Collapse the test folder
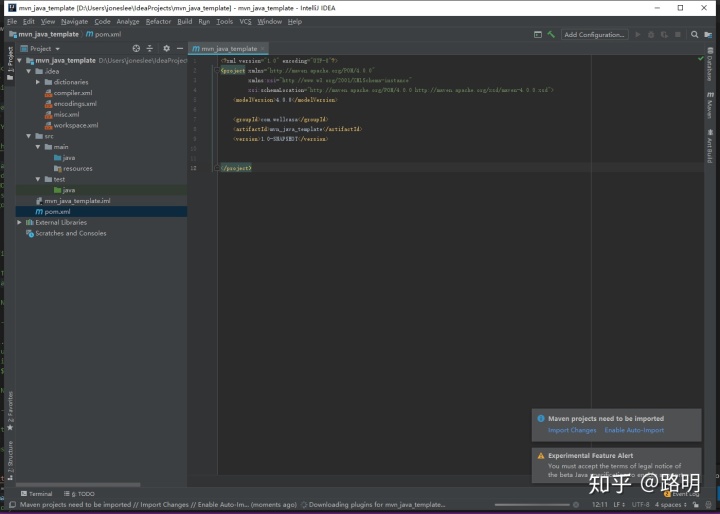 [38, 179]
